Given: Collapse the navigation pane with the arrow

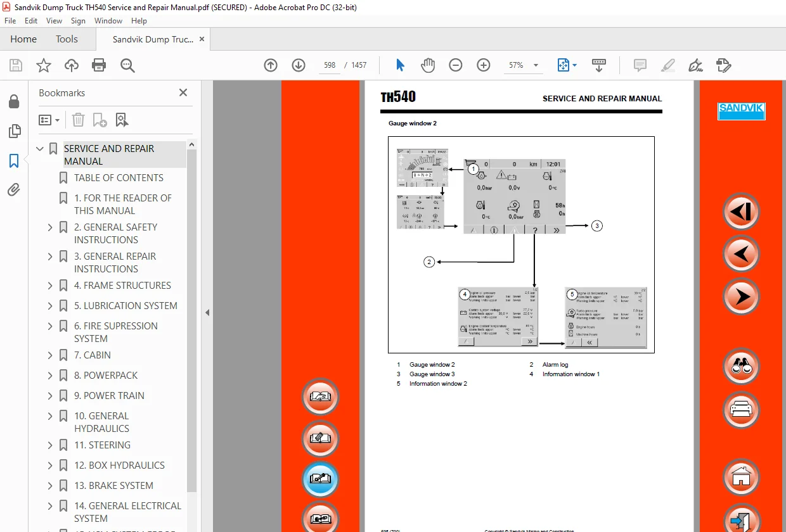Looking at the screenshot, I should tap(207, 312).
